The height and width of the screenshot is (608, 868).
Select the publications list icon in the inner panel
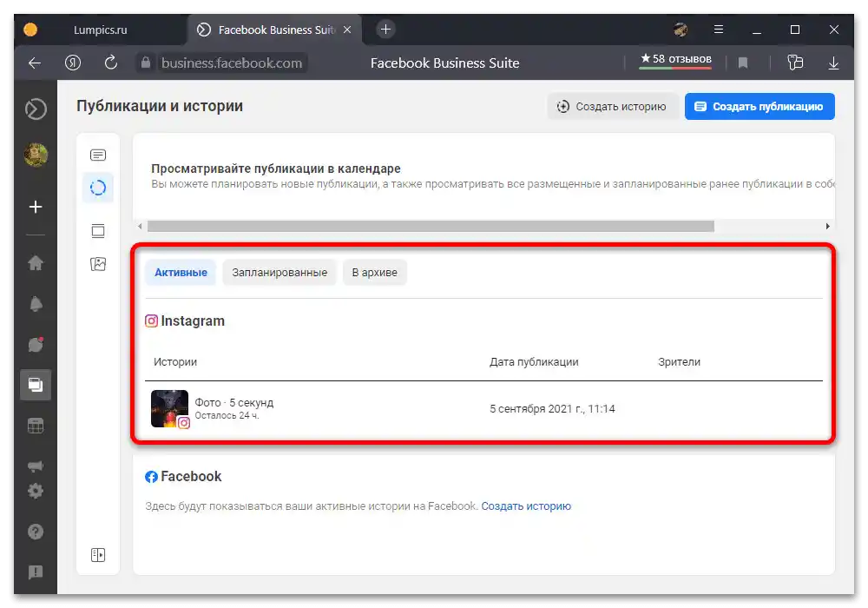(x=98, y=155)
